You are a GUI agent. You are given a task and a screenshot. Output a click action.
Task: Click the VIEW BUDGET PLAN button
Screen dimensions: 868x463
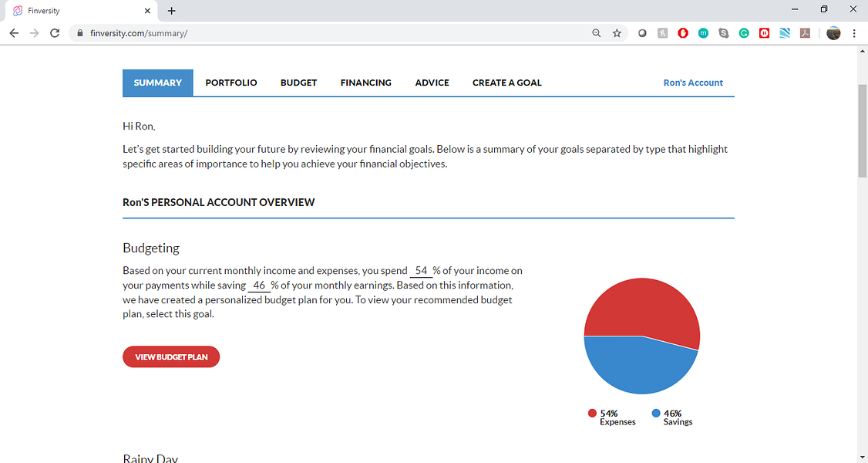pyautogui.click(x=171, y=357)
